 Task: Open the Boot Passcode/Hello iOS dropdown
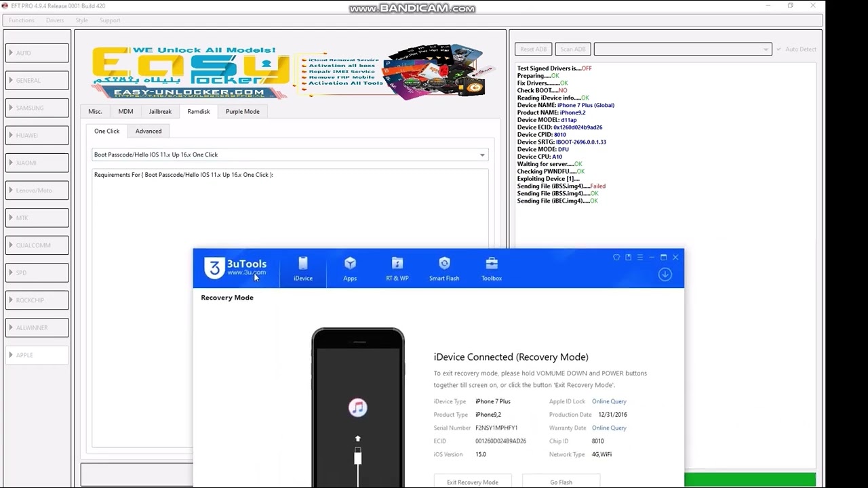290,155
